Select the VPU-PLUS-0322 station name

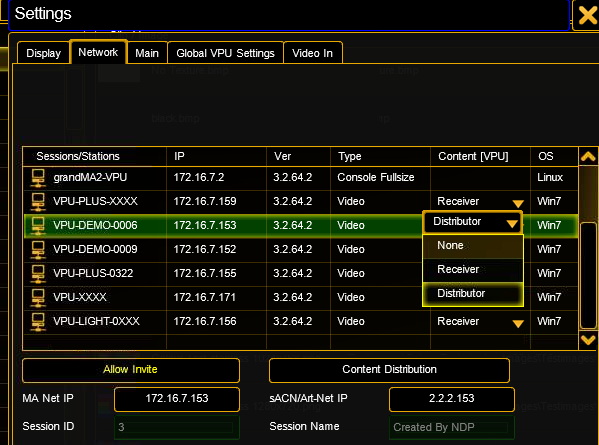(93, 273)
